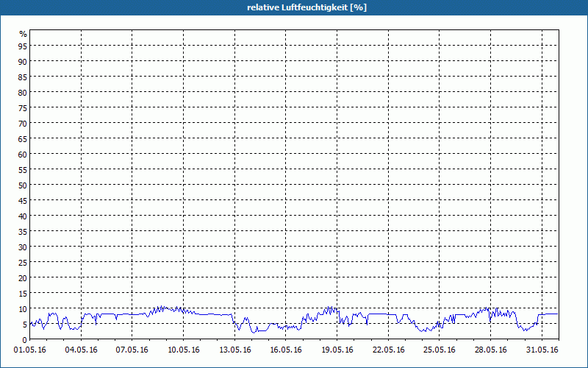Click the 95 value on y-axis
The image size is (588, 368).
point(23,46)
